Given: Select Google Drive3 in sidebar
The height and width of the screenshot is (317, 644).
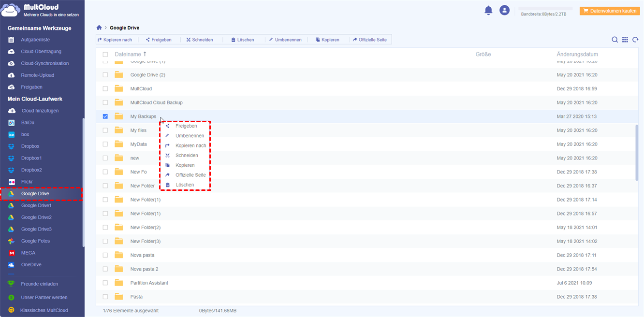Looking at the screenshot, I should pyautogui.click(x=36, y=229).
